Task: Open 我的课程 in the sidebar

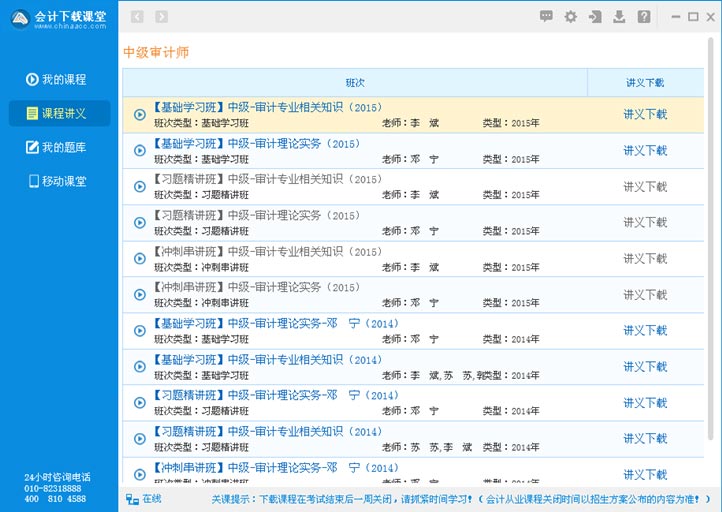Action: (x=59, y=79)
